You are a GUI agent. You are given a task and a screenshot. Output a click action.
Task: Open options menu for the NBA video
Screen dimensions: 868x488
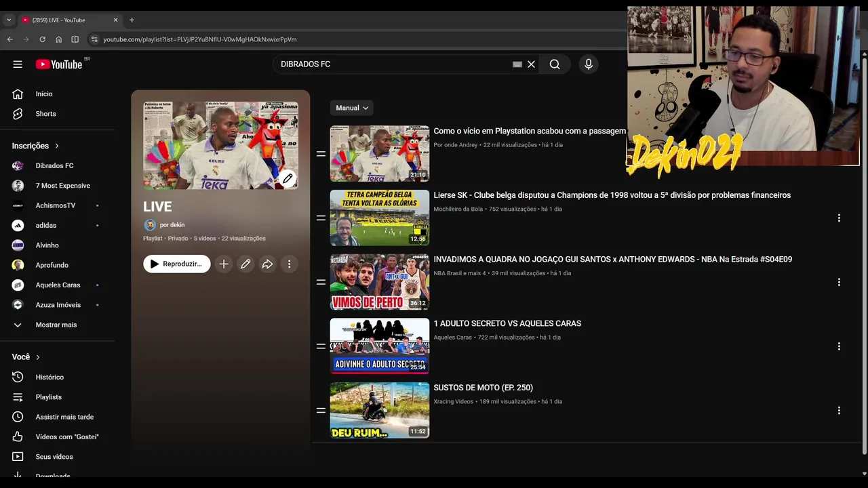click(839, 282)
